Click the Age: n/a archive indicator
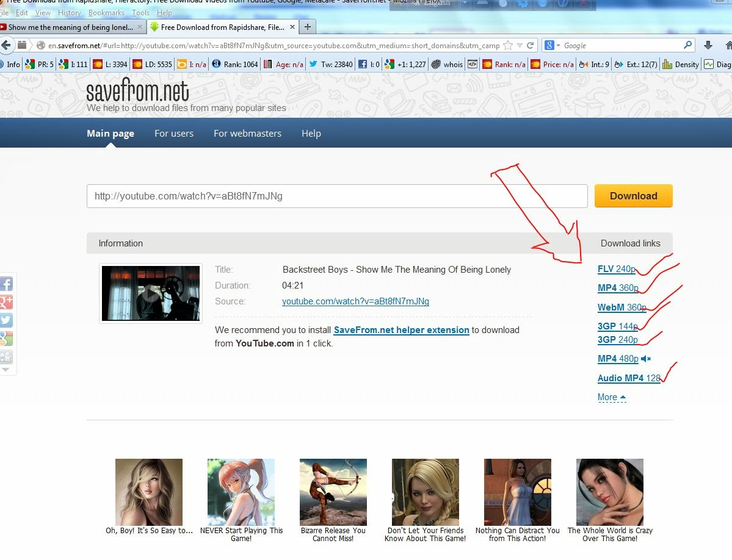This screenshot has width=732, height=560. tap(283, 64)
